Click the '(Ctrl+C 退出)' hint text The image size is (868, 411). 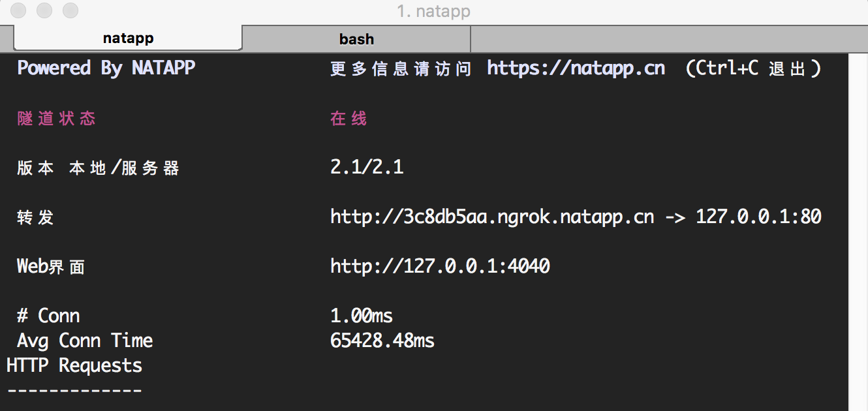pos(753,68)
